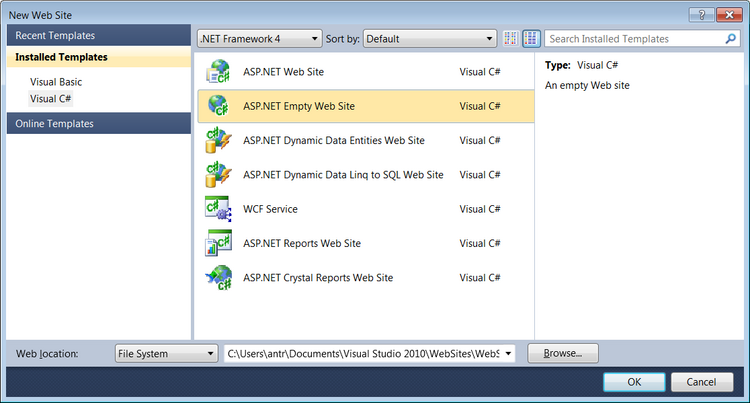Select the WCF Service template icon
Image resolution: width=750 pixels, height=403 pixels.
click(219, 209)
